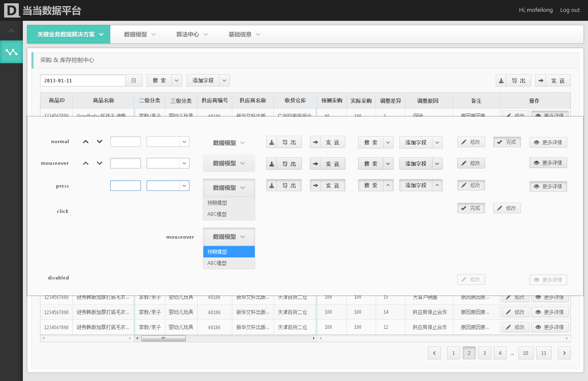The width and height of the screenshot is (588, 381).
Task: Click pencil icon of 修改 in mouseover row
Action: coord(464,163)
